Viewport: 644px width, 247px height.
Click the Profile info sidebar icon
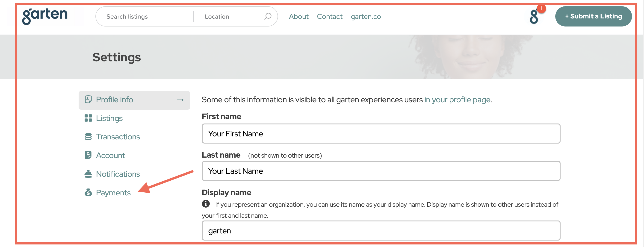(x=88, y=100)
